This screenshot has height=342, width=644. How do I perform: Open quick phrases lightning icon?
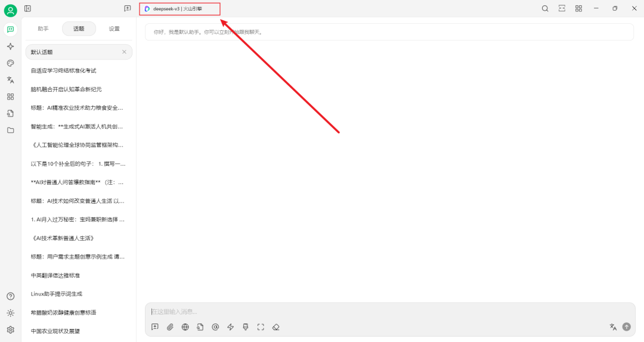pos(230,327)
